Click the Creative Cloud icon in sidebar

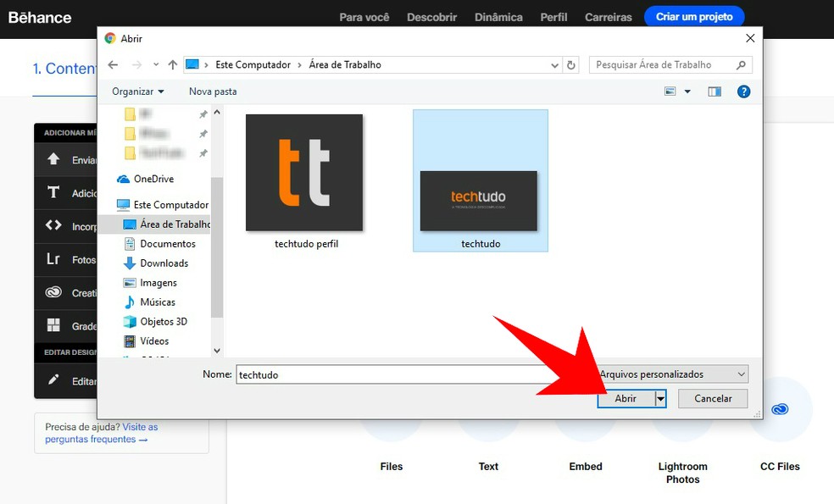point(53,292)
